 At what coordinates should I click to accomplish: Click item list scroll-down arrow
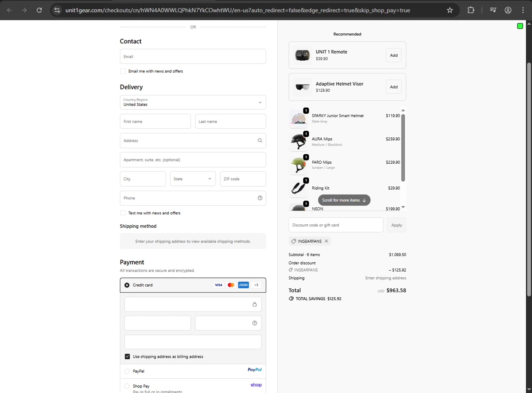tap(403, 207)
